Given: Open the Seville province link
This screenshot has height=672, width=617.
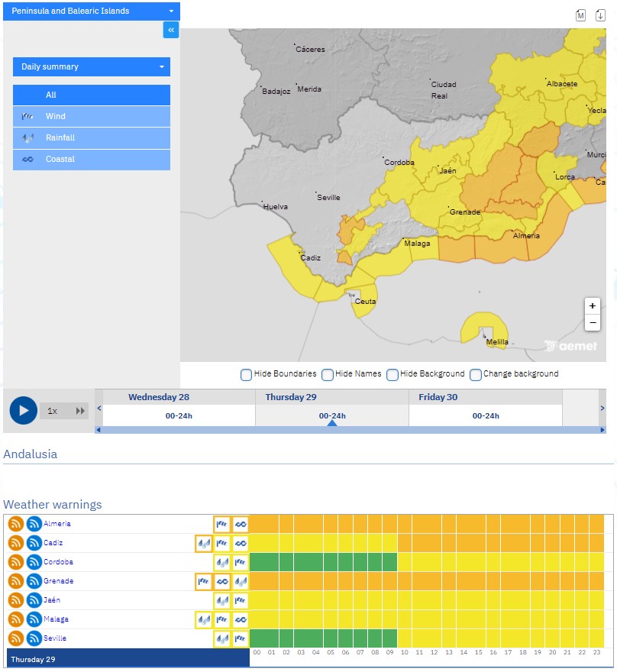Looking at the screenshot, I should click(x=56, y=638).
